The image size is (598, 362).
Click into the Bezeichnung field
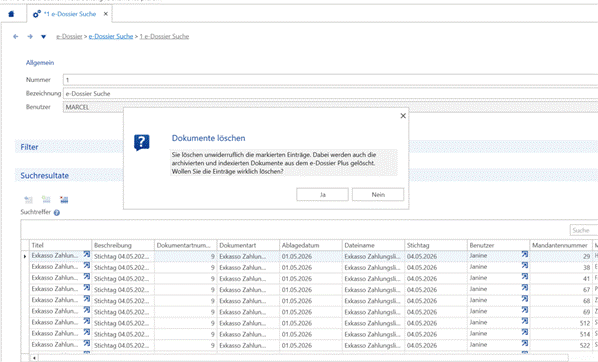[x=330, y=93]
